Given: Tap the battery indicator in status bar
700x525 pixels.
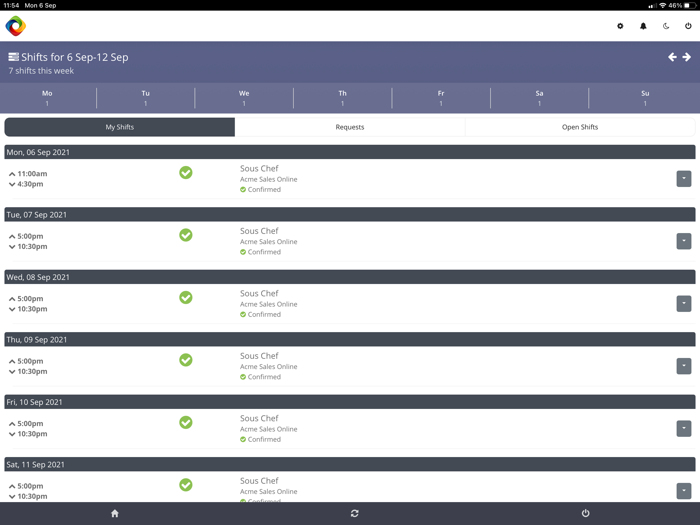Looking at the screenshot, I should tap(690, 5).
